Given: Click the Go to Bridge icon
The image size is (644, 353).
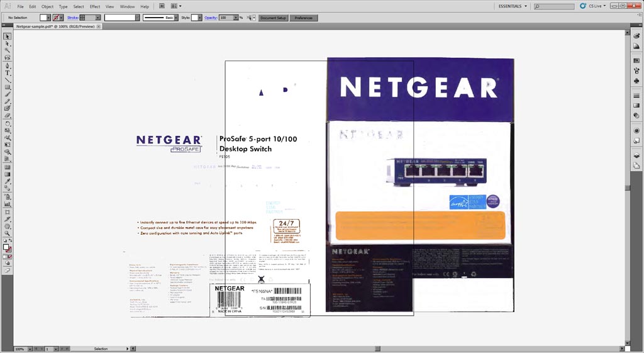Looking at the screenshot, I should point(162,6).
